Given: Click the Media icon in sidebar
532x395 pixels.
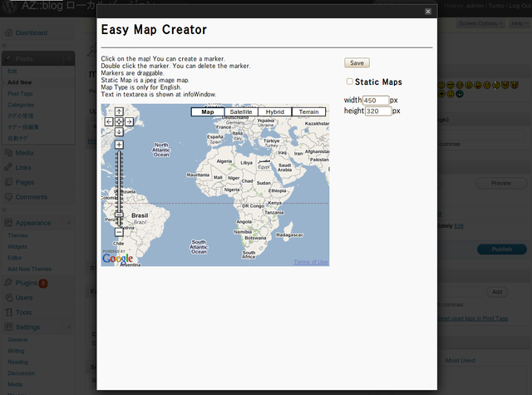Looking at the screenshot, I should (8, 153).
